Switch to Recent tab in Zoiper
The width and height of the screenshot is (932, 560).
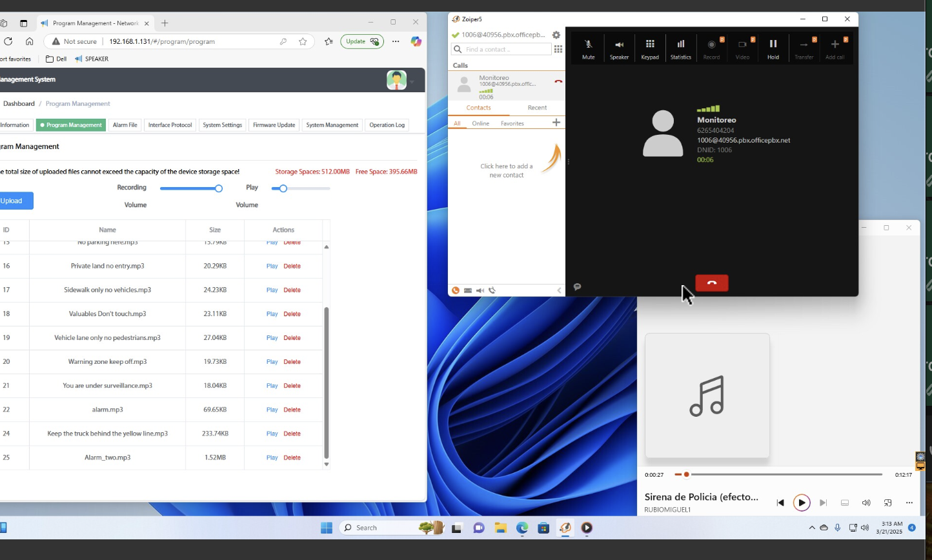pyautogui.click(x=537, y=108)
